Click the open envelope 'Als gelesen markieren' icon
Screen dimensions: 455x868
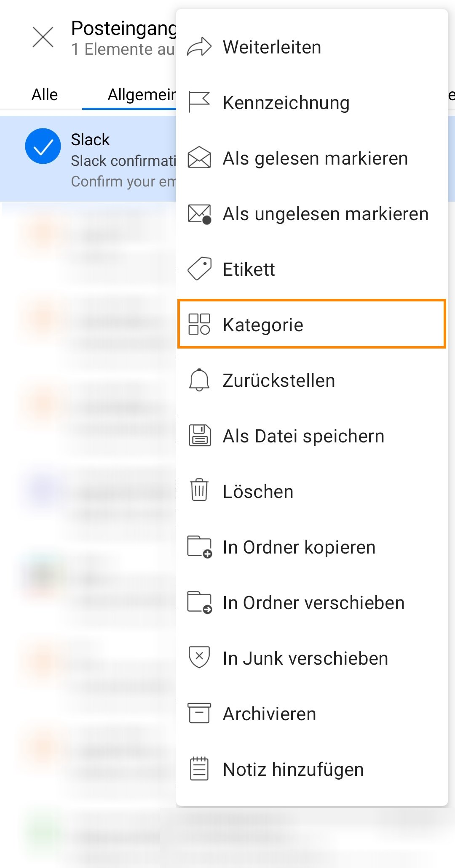(199, 157)
